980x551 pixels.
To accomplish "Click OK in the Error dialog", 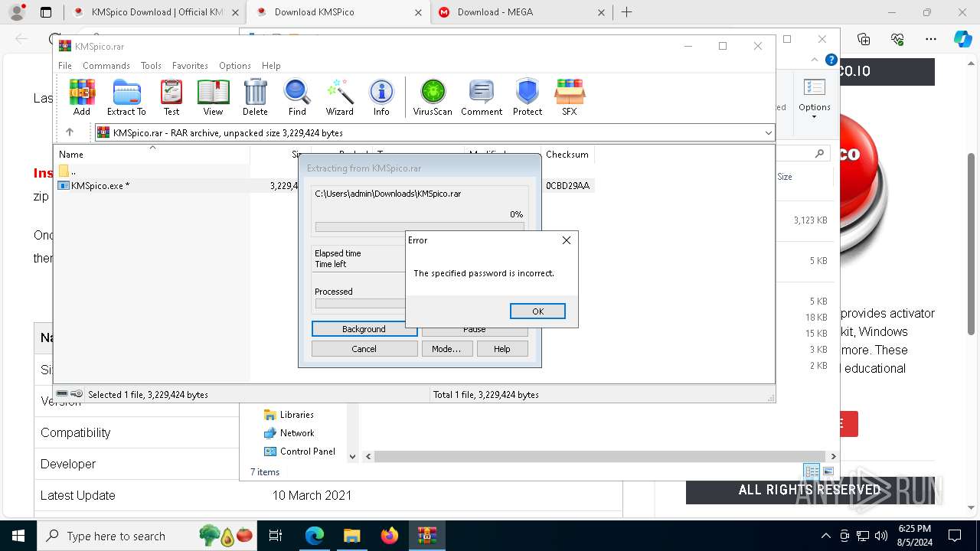I will click(537, 311).
